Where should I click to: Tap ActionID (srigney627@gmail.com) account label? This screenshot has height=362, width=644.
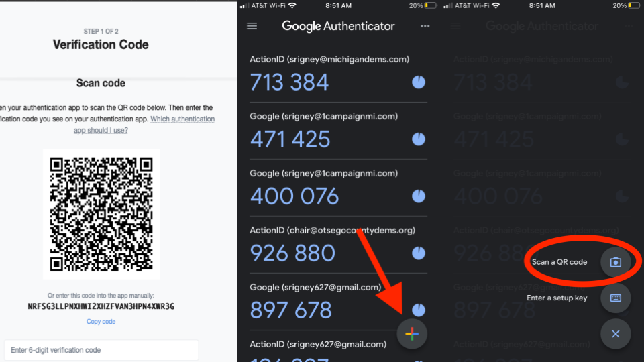tap(318, 345)
